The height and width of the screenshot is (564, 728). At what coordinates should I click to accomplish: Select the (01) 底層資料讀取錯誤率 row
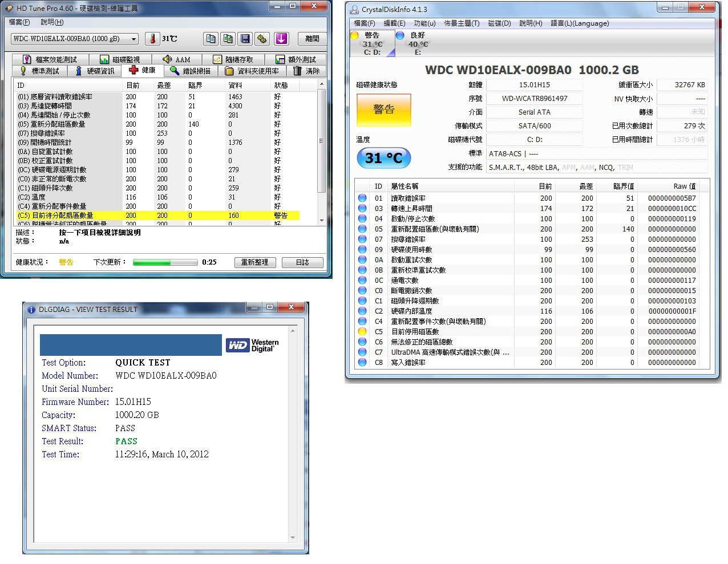click(x=158, y=97)
